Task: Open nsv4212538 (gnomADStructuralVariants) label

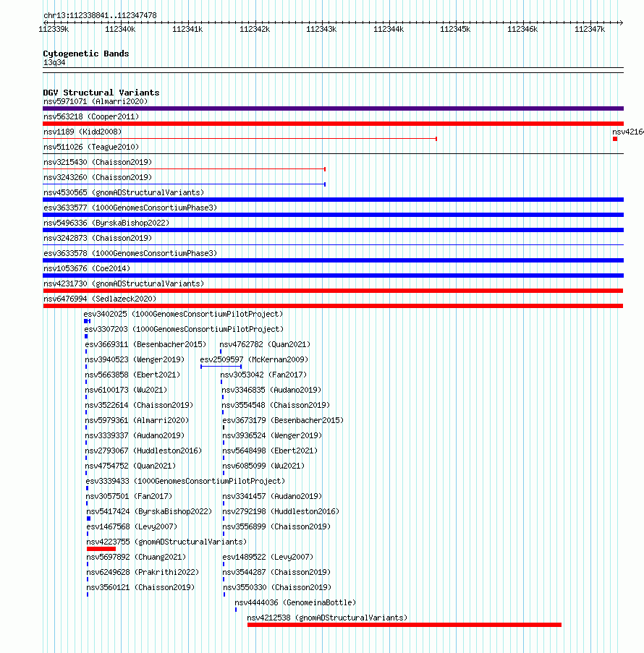Action: click(327, 618)
